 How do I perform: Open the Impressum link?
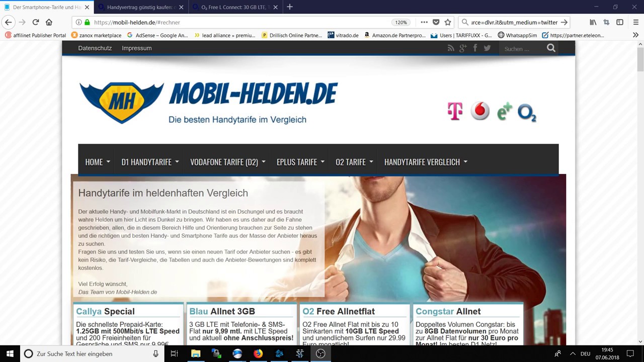136,48
